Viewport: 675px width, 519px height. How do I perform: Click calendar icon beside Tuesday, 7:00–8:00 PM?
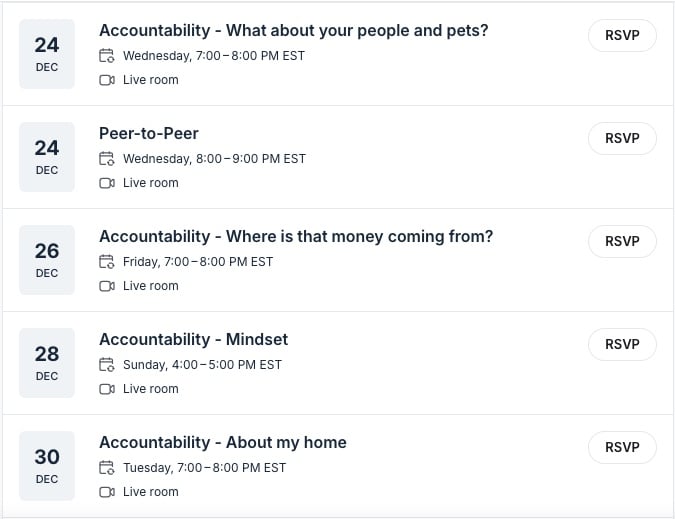(107, 468)
